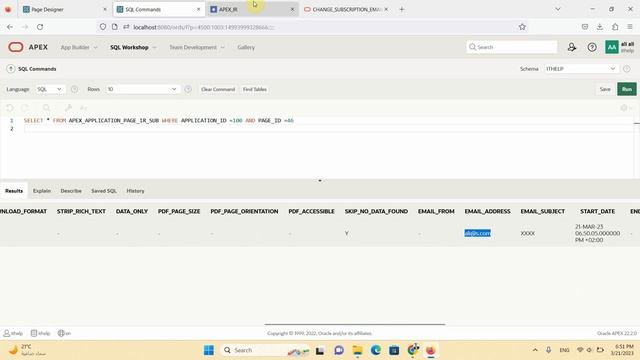Click the browser back arrow
The height and width of the screenshot is (360, 640).
[x=10, y=27]
